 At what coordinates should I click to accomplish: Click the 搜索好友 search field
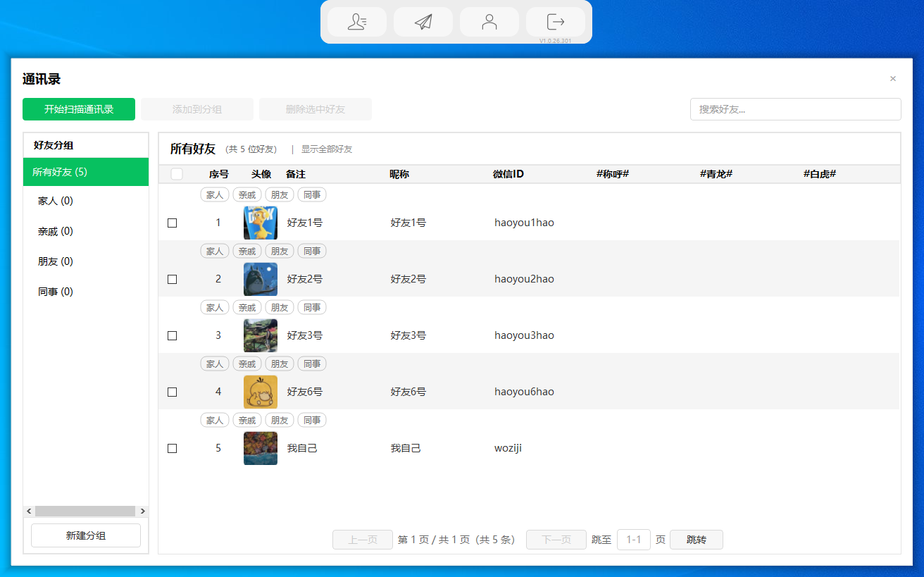click(795, 109)
